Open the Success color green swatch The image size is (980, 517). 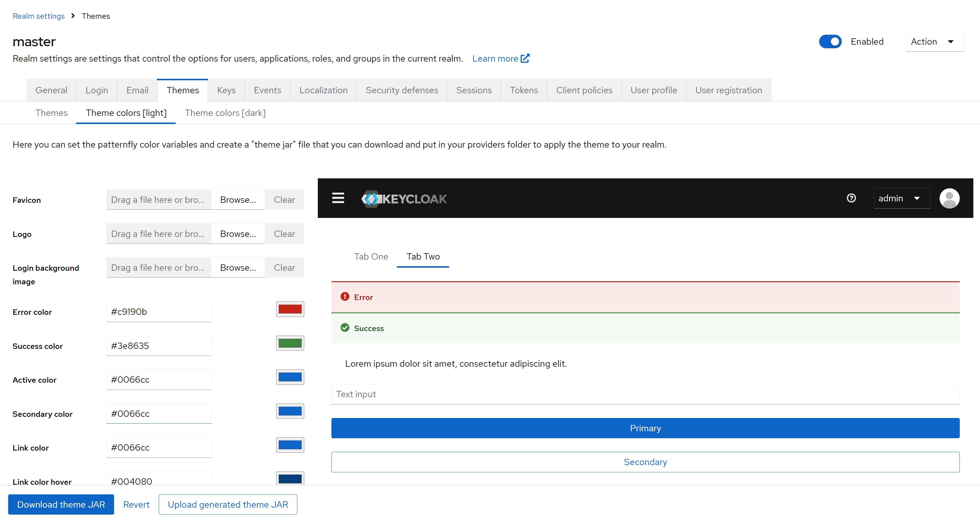tap(290, 343)
